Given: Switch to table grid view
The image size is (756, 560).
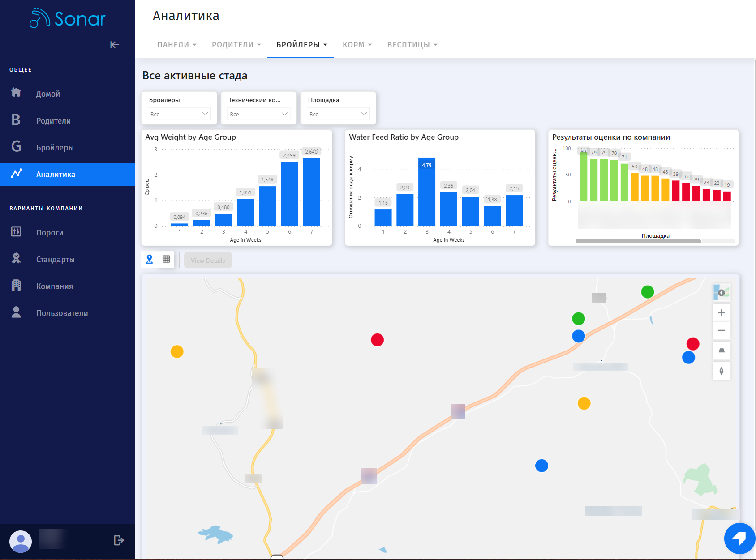Looking at the screenshot, I should [x=166, y=259].
